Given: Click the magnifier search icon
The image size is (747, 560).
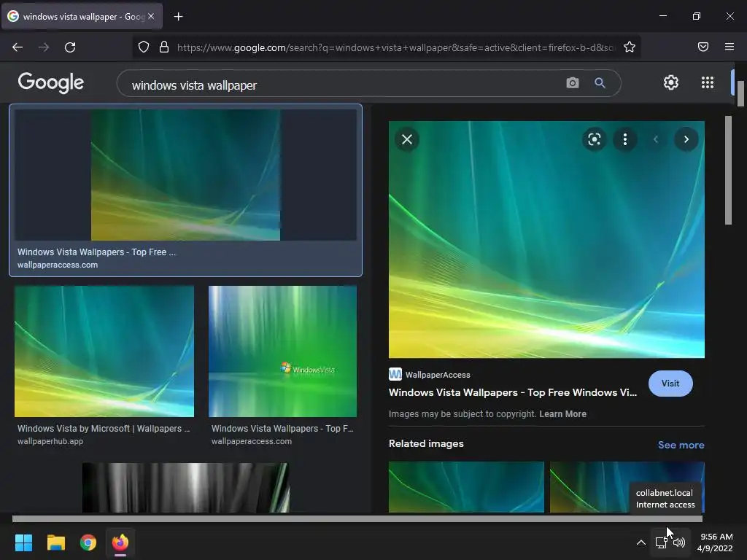Looking at the screenshot, I should [600, 83].
